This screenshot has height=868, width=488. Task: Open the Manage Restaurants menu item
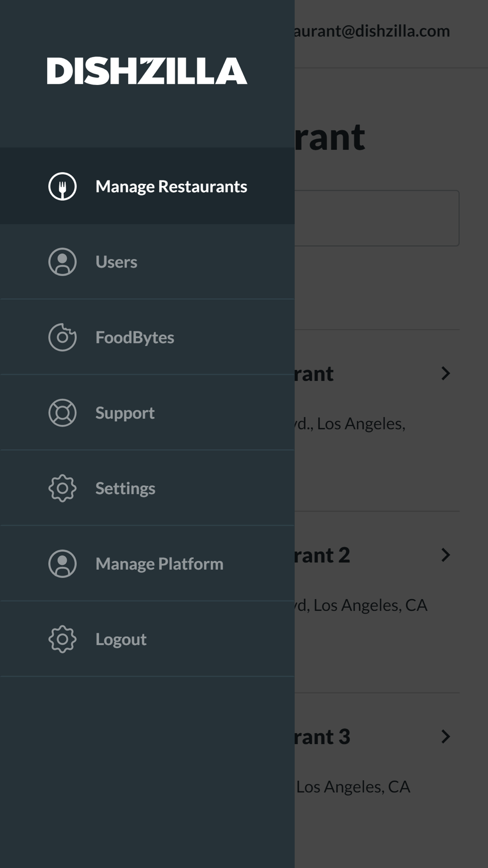[147, 186]
